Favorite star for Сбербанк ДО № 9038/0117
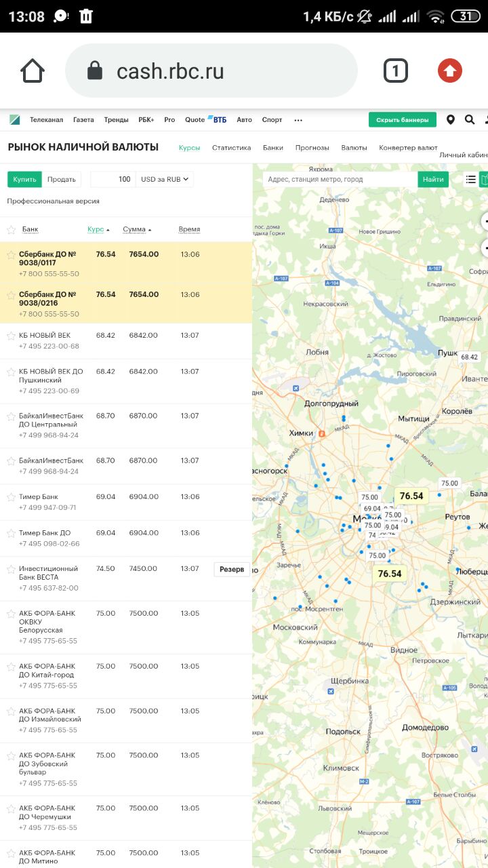Screen dimensions: 488x868 11,255
